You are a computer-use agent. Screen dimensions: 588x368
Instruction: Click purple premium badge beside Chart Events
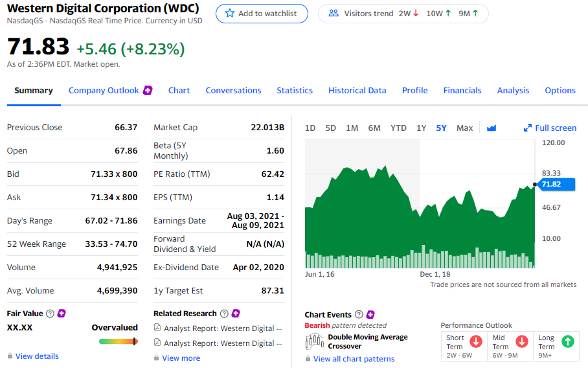(x=370, y=314)
